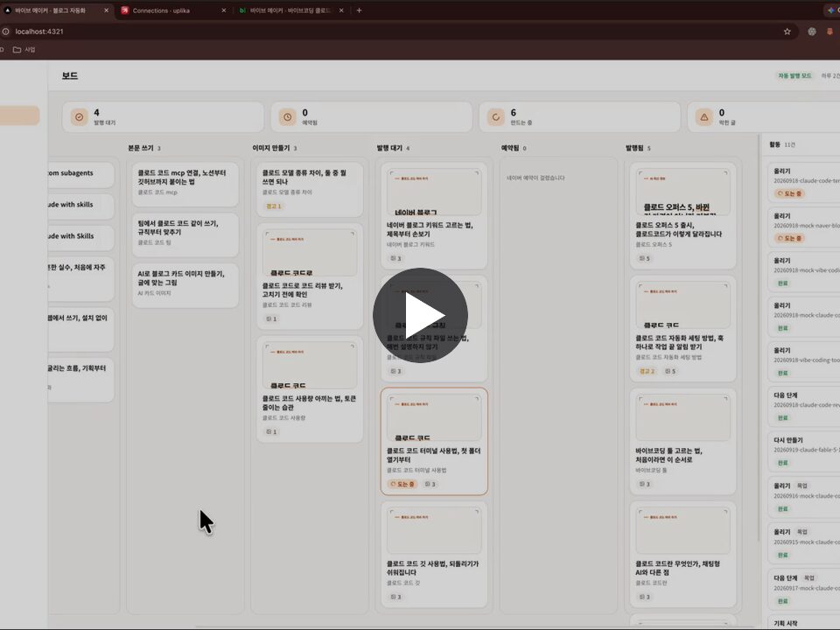
Task: Open card 클로드 코드 터미널 사용법 title
Action: click(433, 455)
